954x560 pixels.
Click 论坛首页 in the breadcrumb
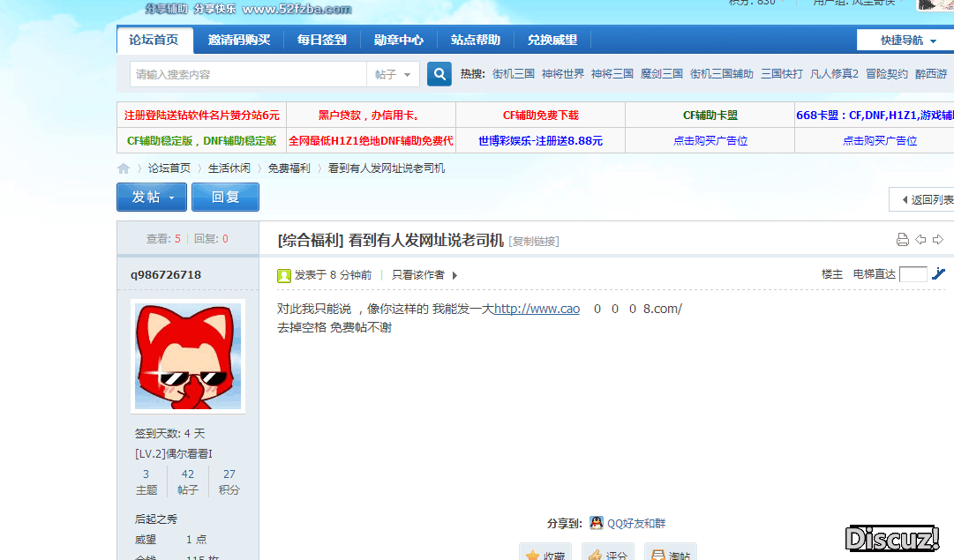click(169, 168)
